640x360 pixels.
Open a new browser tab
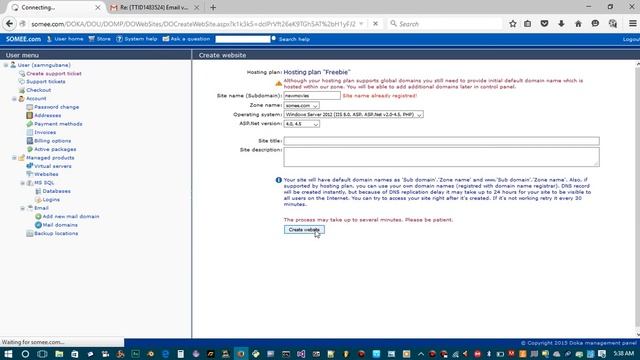(x=213, y=7)
